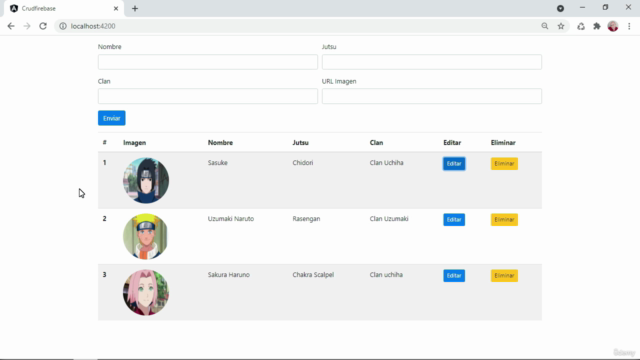Screen dimensions: 640x360
Task: Click the clan cell "Clan uchiha" in Sakura row
Action: click(x=386, y=275)
